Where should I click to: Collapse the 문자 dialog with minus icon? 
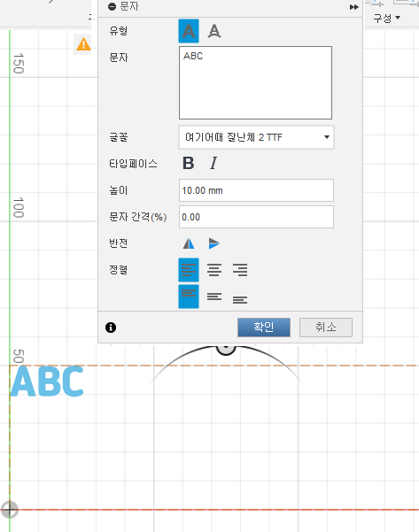pyautogui.click(x=112, y=6)
